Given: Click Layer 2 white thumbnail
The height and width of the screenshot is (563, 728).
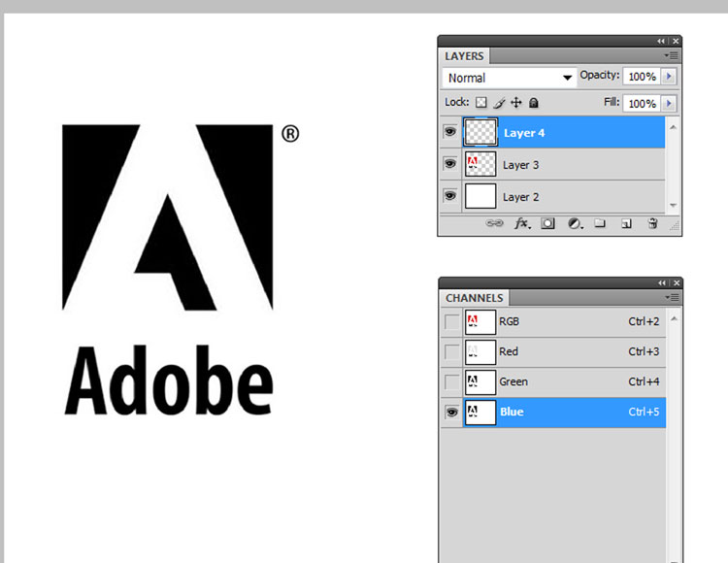Looking at the screenshot, I should tap(480, 196).
